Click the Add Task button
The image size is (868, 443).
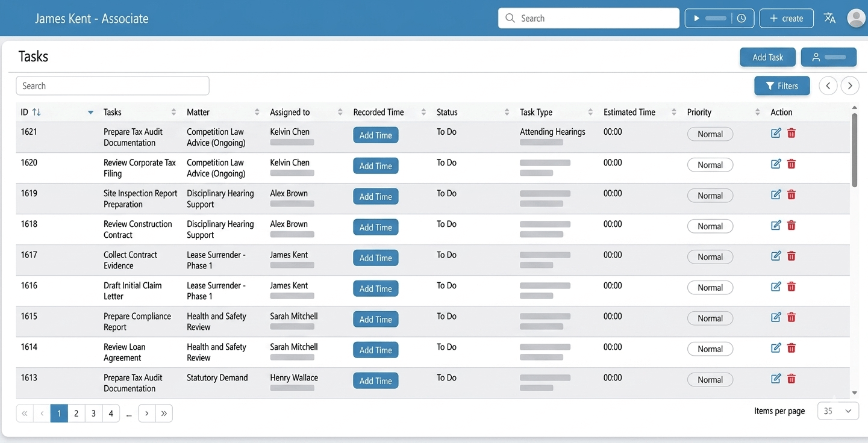coord(767,57)
